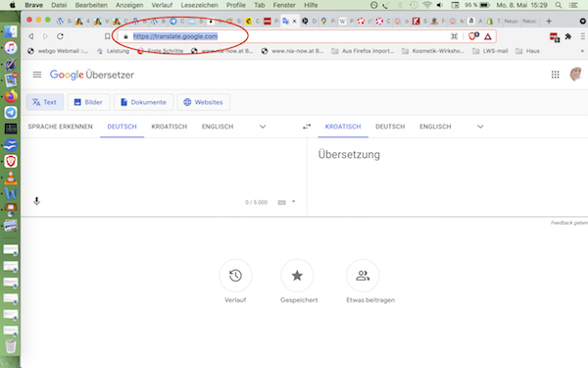Open Telegram from the Dock
The width and height of the screenshot is (588, 368).
(11, 113)
